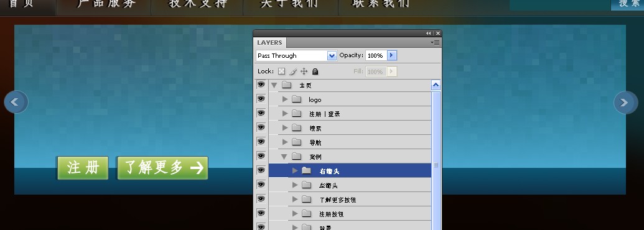
Task: Select the 了解更多按钮 layer name
Action: tap(338, 200)
